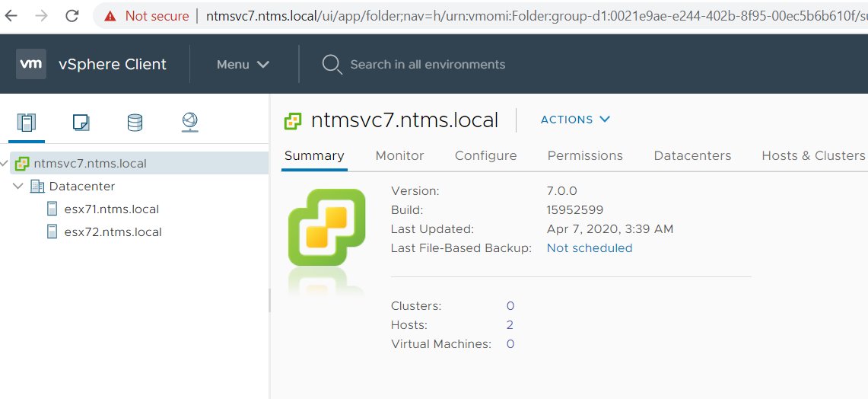Click the Search in all environments field
This screenshot has height=399, width=868.
tap(428, 64)
